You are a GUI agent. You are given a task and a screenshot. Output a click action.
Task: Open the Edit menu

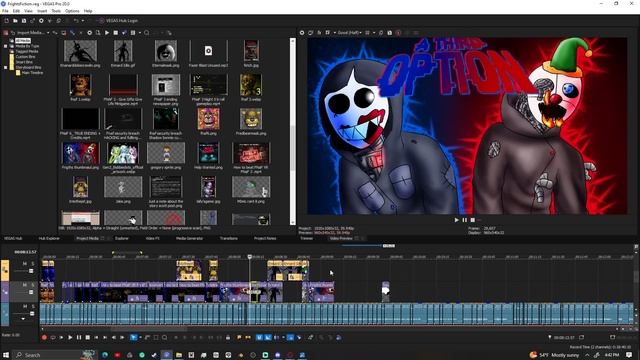[x=16, y=11]
